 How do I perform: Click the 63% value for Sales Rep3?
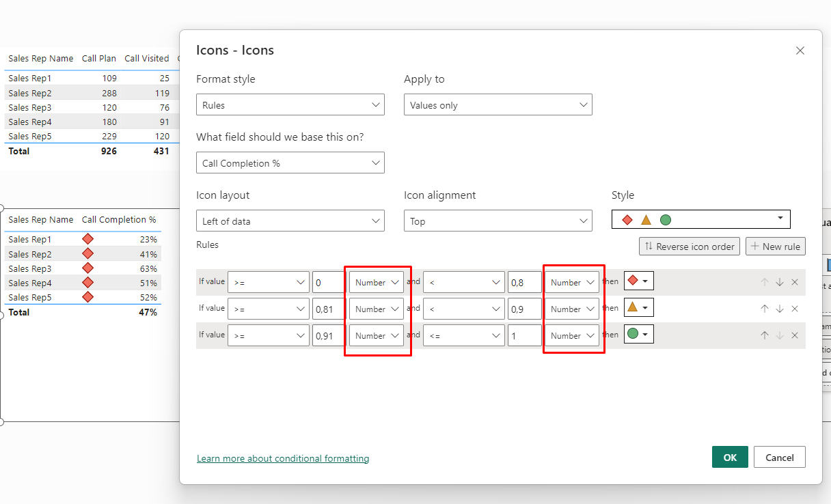point(149,268)
